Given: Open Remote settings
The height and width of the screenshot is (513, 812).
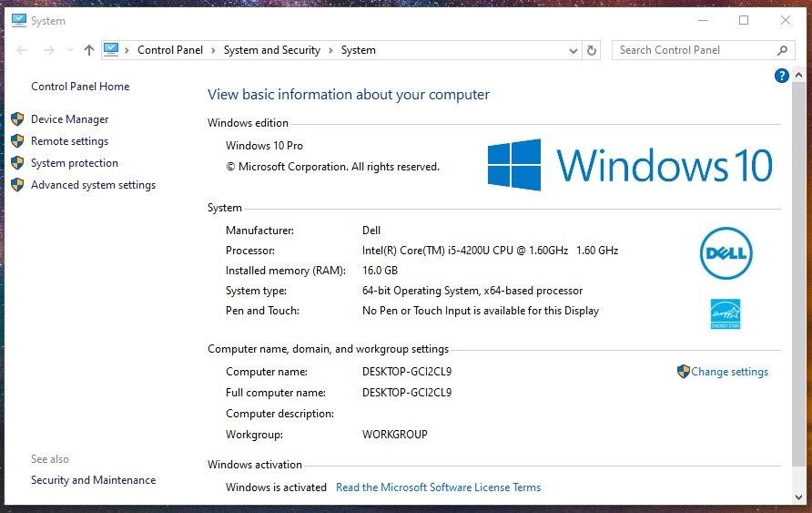Looking at the screenshot, I should (x=69, y=141).
